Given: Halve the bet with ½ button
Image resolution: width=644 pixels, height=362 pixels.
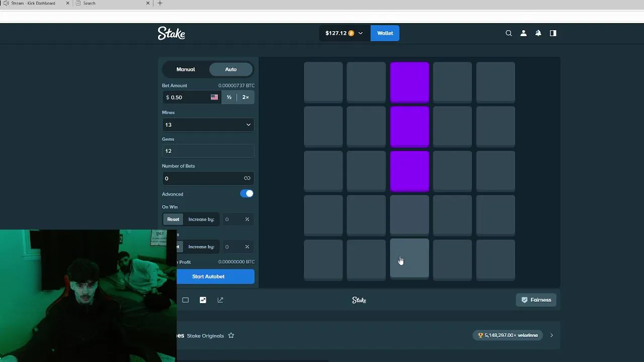Looking at the screenshot, I should point(229,97).
